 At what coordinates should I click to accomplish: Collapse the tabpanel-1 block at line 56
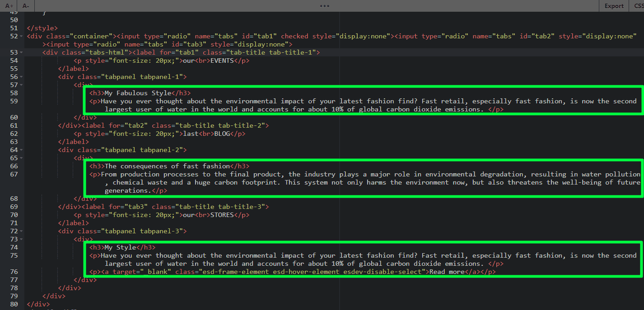click(20, 77)
